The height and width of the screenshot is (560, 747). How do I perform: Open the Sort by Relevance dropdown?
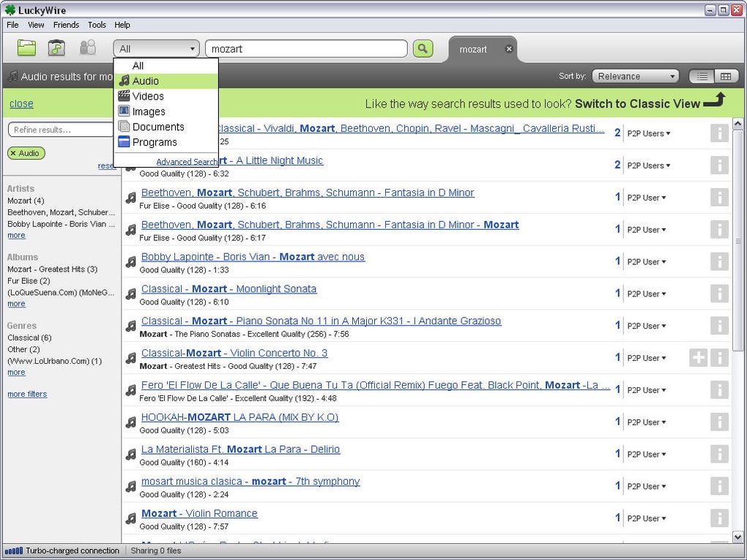click(x=636, y=76)
